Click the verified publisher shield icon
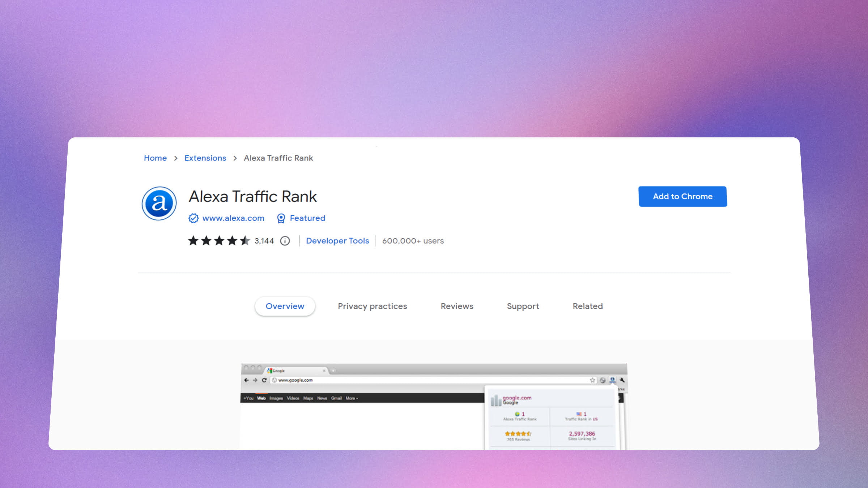The image size is (868, 488). pos(192,218)
